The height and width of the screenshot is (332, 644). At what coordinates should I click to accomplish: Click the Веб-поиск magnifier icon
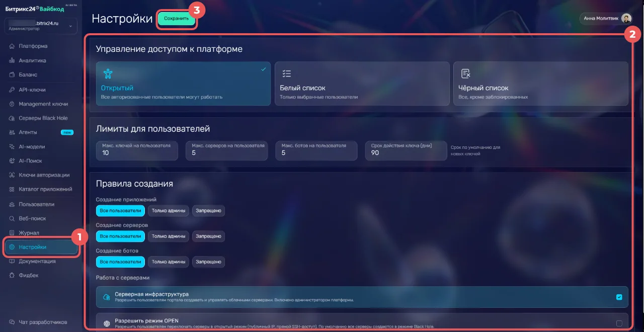pos(12,219)
